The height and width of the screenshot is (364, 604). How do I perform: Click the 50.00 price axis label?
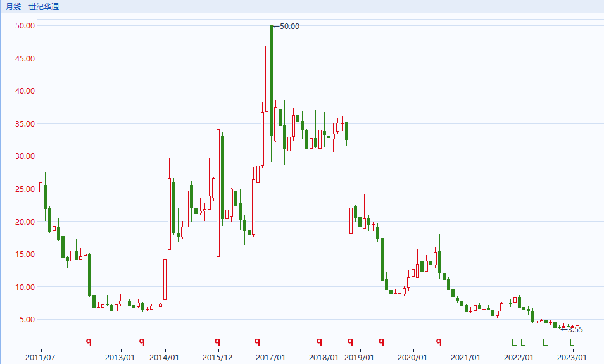pyautogui.click(x=25, y=26)
